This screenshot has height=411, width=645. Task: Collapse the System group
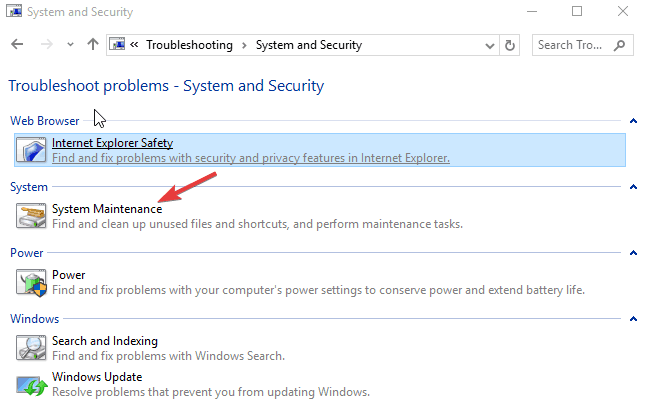[x=633, y=187]
